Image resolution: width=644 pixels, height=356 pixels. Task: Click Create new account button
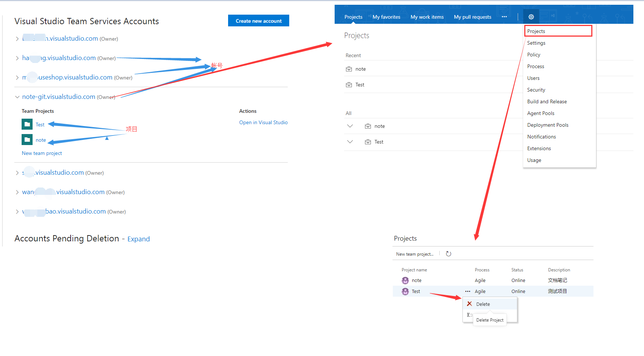tap(258, 21)
